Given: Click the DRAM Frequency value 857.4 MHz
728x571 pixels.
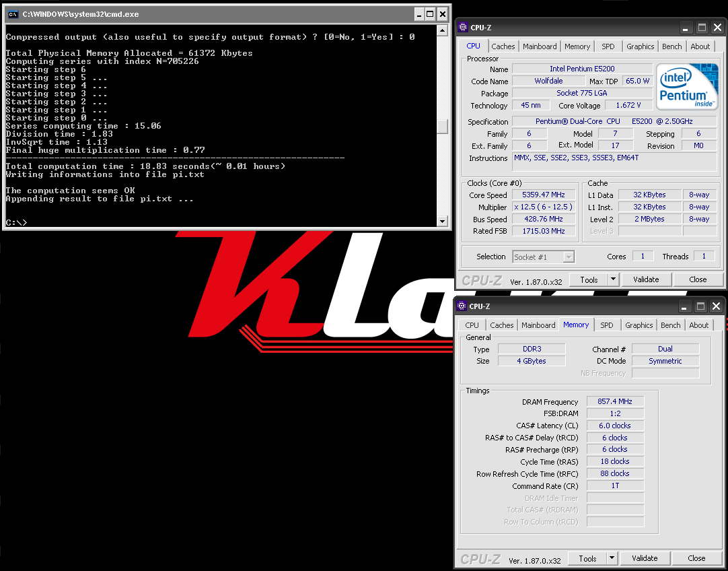Looking at the screenshot, I should click(x=615, y=401).
